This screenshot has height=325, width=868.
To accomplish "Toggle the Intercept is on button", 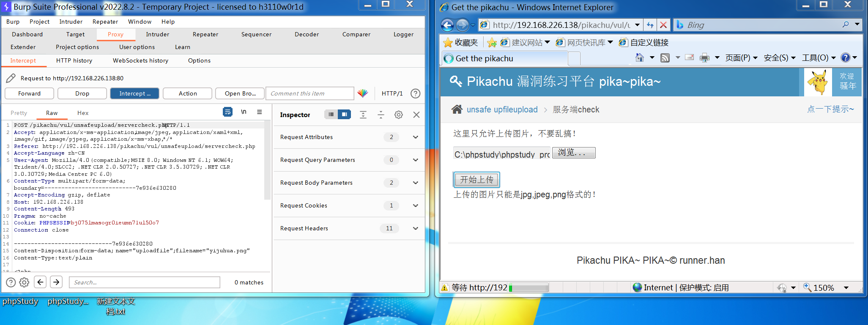I will (134, 93).
